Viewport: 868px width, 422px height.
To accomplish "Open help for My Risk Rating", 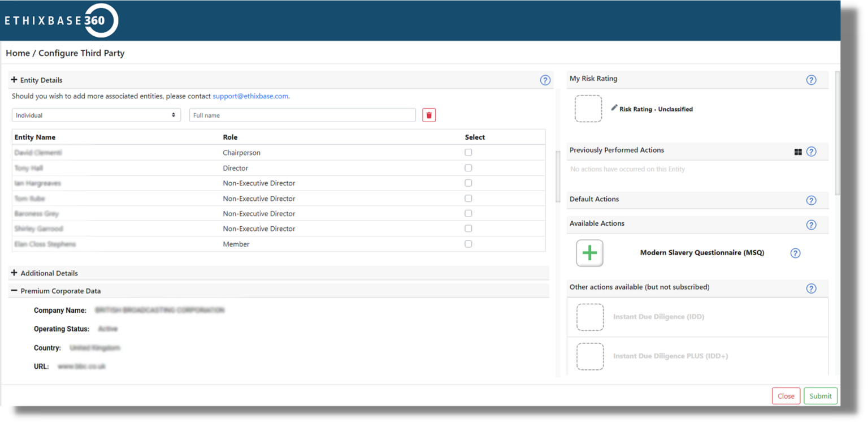I will click(811, 80).
